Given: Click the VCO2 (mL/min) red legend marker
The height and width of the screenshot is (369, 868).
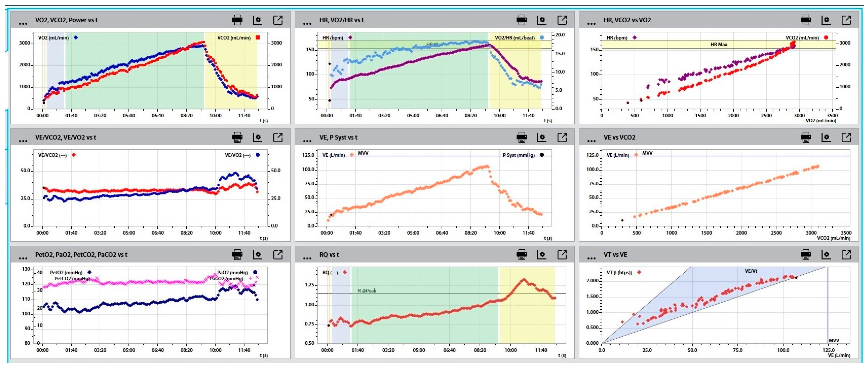Looking at the screenshot, I should click(x=258, y=37).
